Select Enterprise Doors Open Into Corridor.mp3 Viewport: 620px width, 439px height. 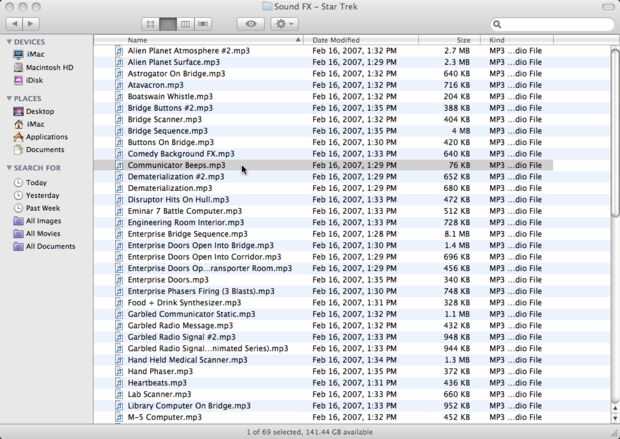click(204, 257)
